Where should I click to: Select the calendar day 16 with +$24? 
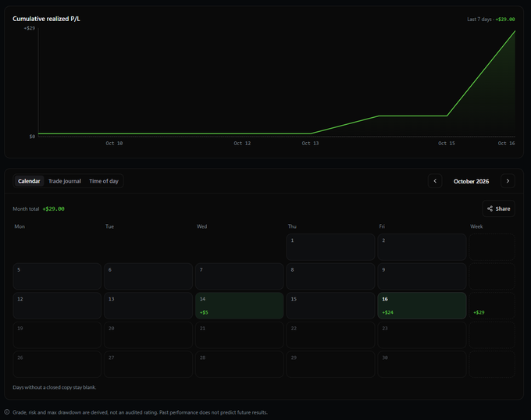422,305
